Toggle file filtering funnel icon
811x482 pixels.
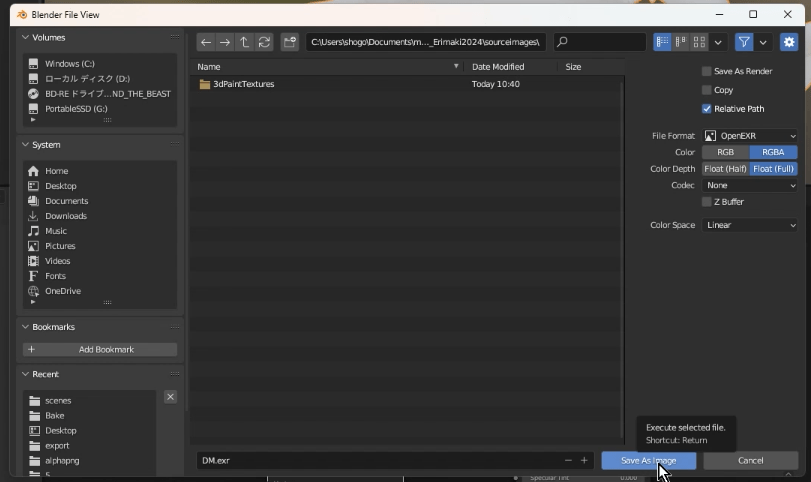tap(744, 42)
